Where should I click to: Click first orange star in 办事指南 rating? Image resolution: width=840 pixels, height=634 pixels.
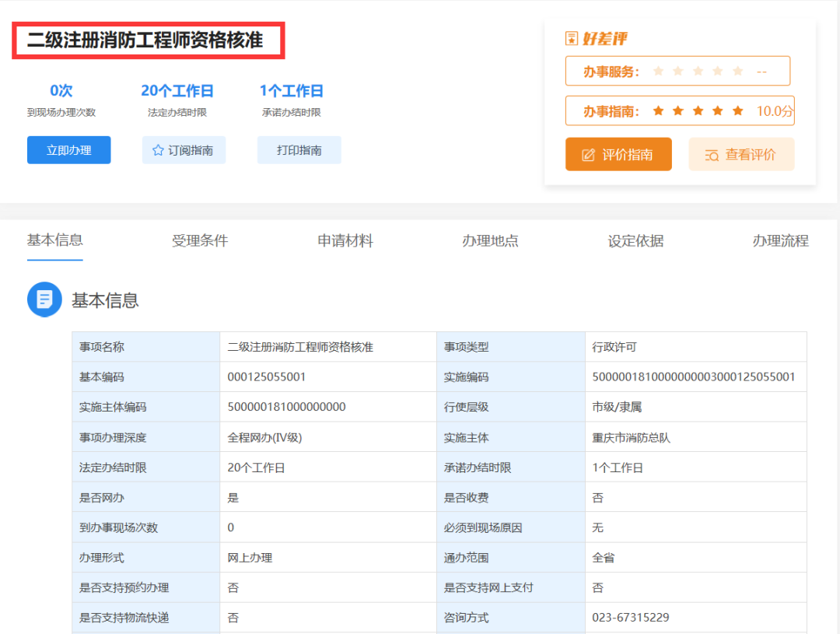coord(659,111)
